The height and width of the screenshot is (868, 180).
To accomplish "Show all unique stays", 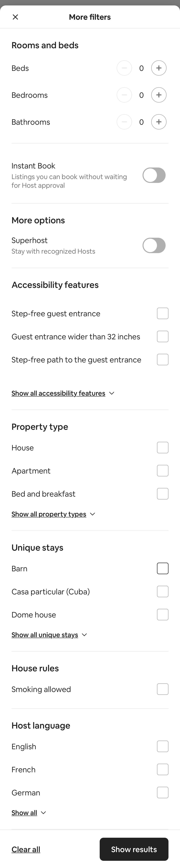I will coord(49,634).
